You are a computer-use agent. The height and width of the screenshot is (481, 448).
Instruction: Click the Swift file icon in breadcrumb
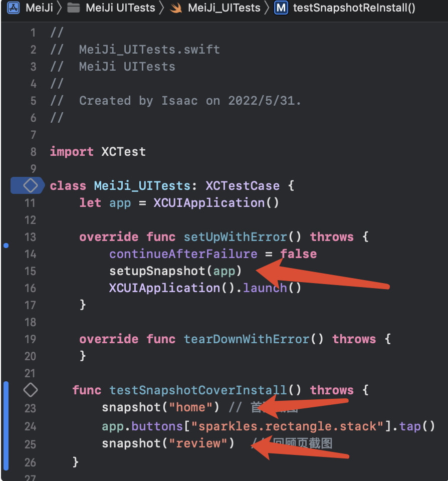(176, 8)
